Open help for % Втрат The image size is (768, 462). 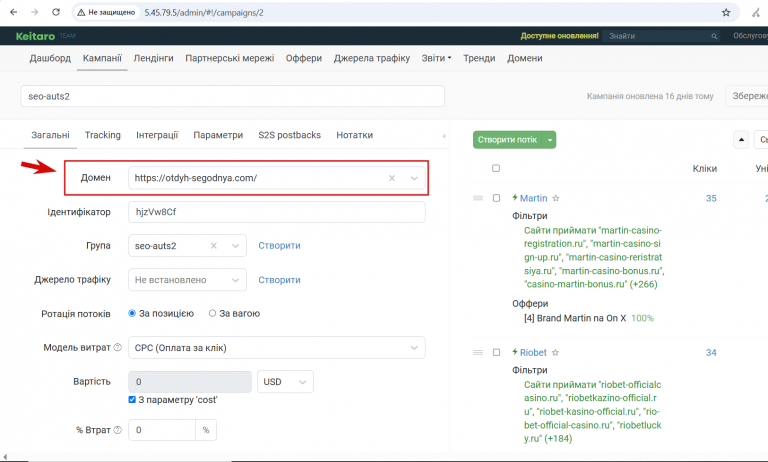coord(118,430)
